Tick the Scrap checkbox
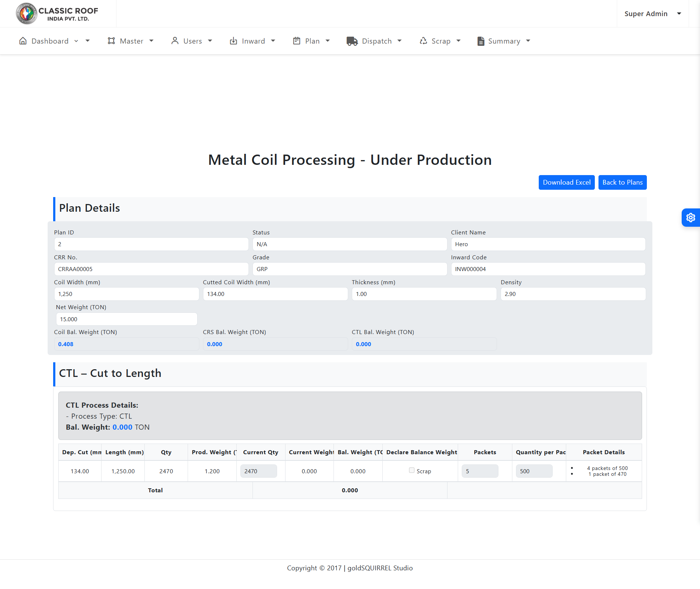 click(412, 470)
